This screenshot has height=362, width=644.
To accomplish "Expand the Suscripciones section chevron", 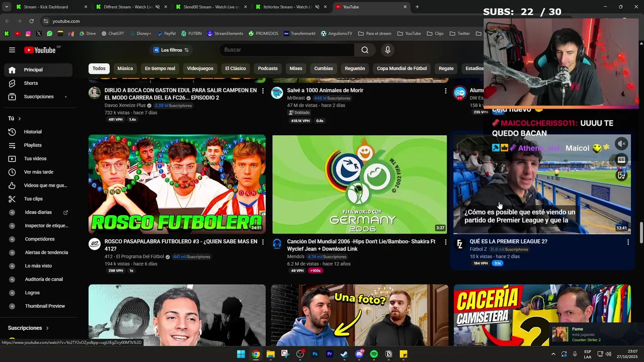I will (x=47, y=328).
